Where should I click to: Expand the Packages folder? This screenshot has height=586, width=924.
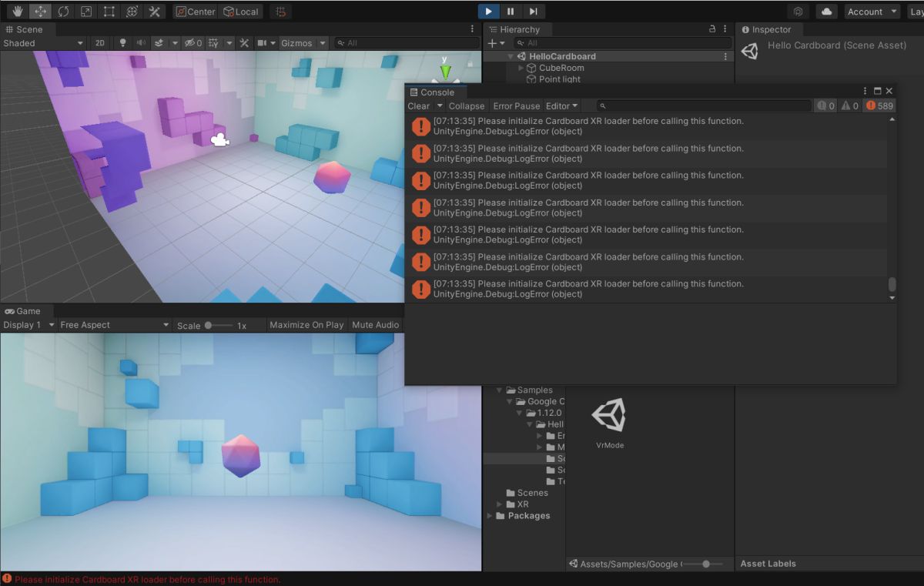point(490,516)
